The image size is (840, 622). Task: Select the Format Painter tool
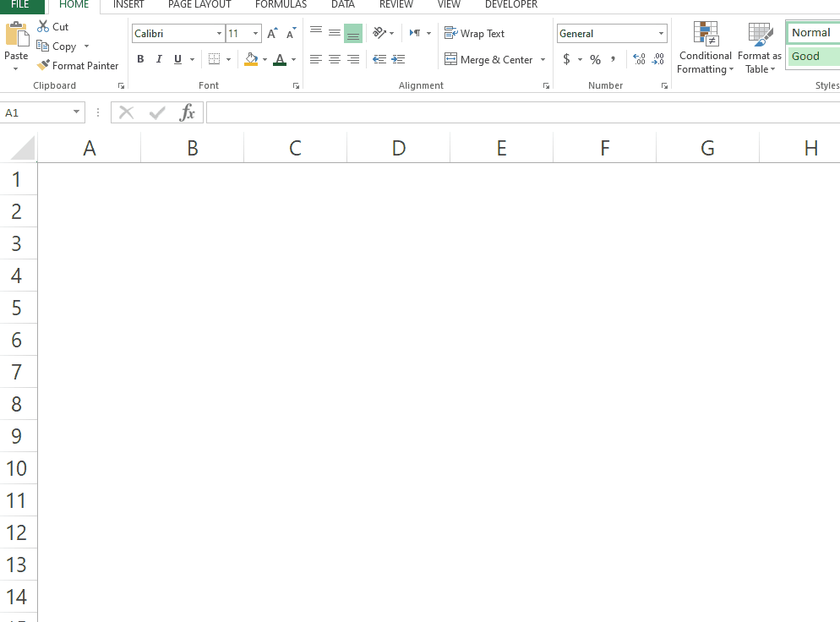click(x=79, y=65)
